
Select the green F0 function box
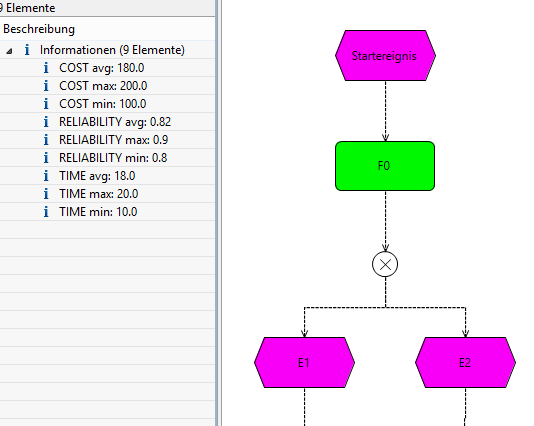385,166
